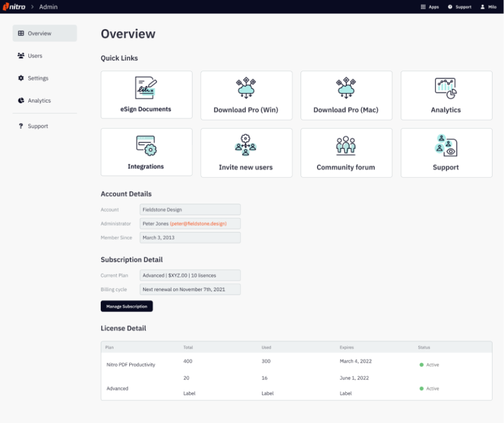Click the Settings gear icon in sidebar
Screen dimensions: 504x423
21,78
